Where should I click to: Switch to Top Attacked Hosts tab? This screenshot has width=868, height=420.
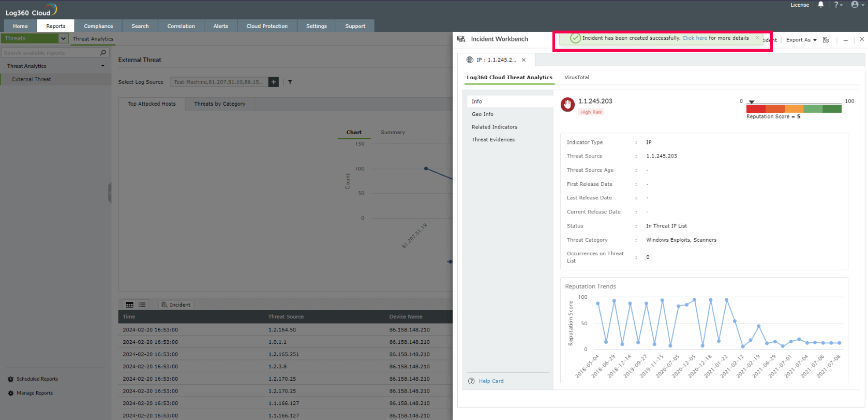[152, 104]
